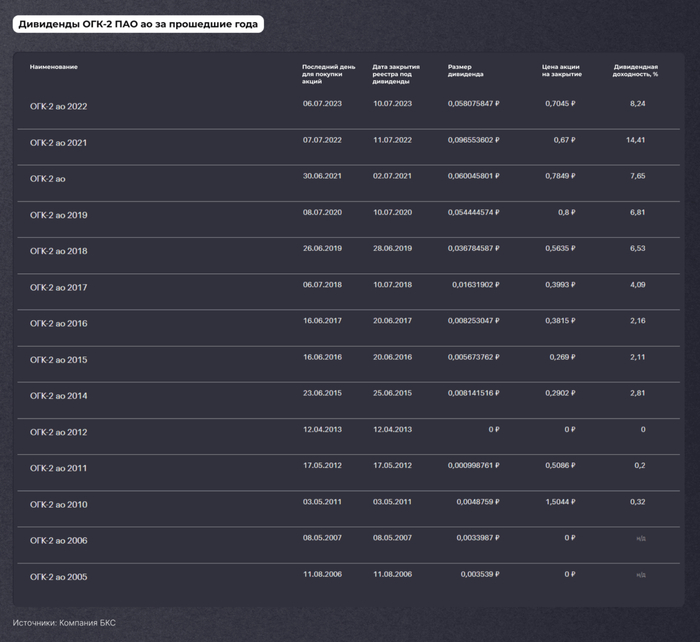Viewport: 700px width, 642px height.
Task: Click the 'ОГК-2 ао 2019' row name
Action: pyautogui.click(x=58, y=215)
